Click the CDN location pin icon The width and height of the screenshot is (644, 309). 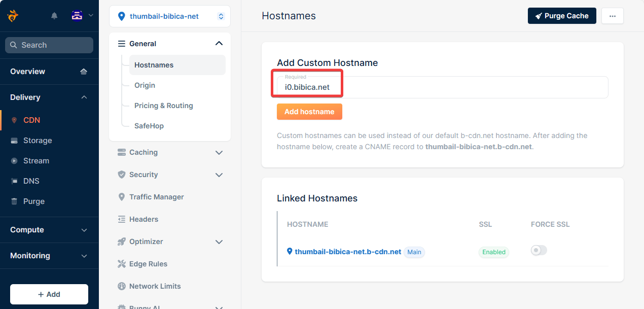point(14,120)
